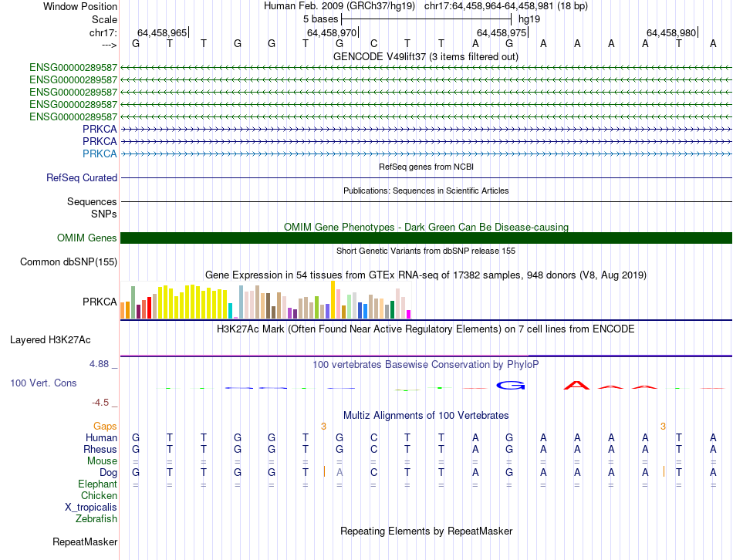Image resolution: width=733 pixels, height=560 pixels.
Task: Click the 4.88 upper conservation scale value
Action: click(100, 364)
